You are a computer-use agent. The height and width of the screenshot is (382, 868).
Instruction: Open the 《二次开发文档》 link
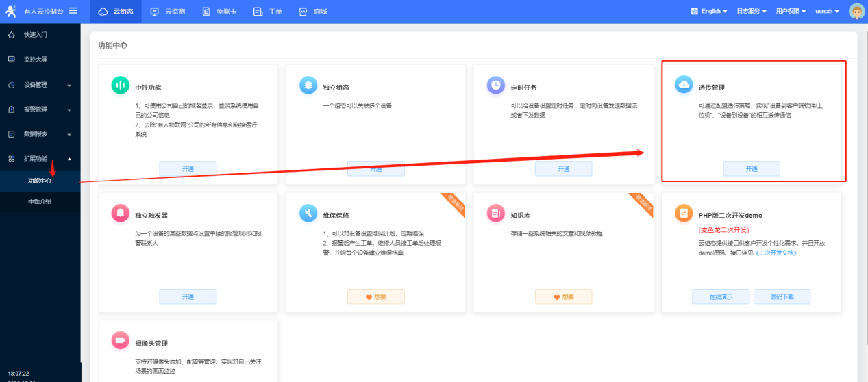776,253
